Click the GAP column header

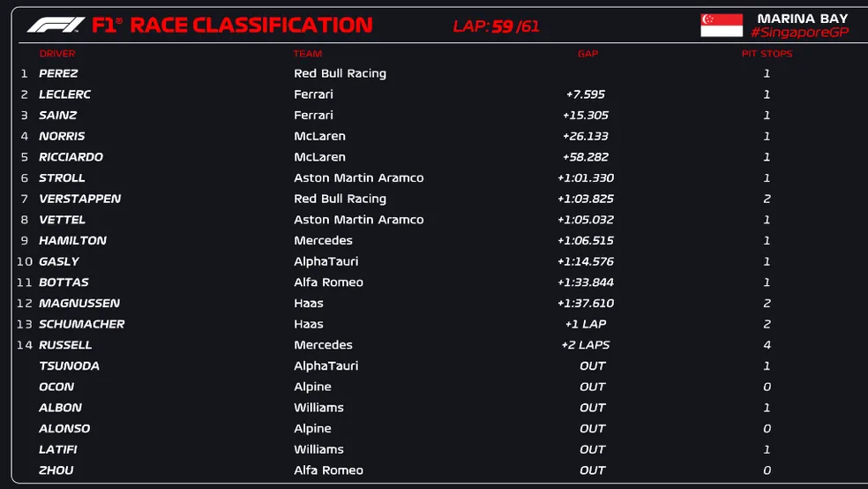tap(587, 54)
